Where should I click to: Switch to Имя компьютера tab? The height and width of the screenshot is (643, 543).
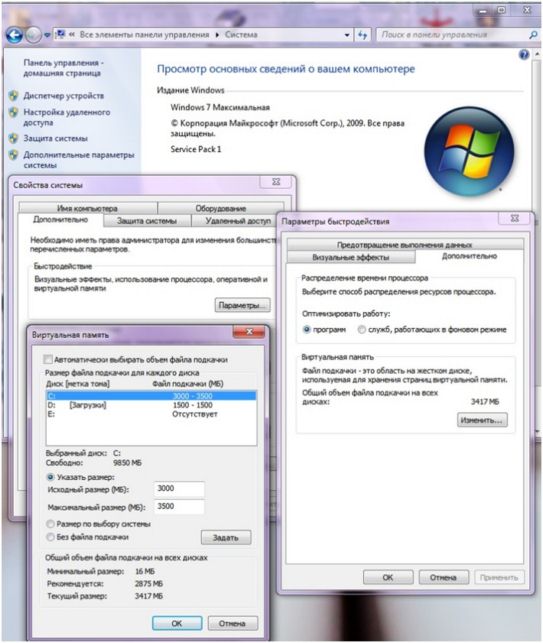click(x=87, y=208)
